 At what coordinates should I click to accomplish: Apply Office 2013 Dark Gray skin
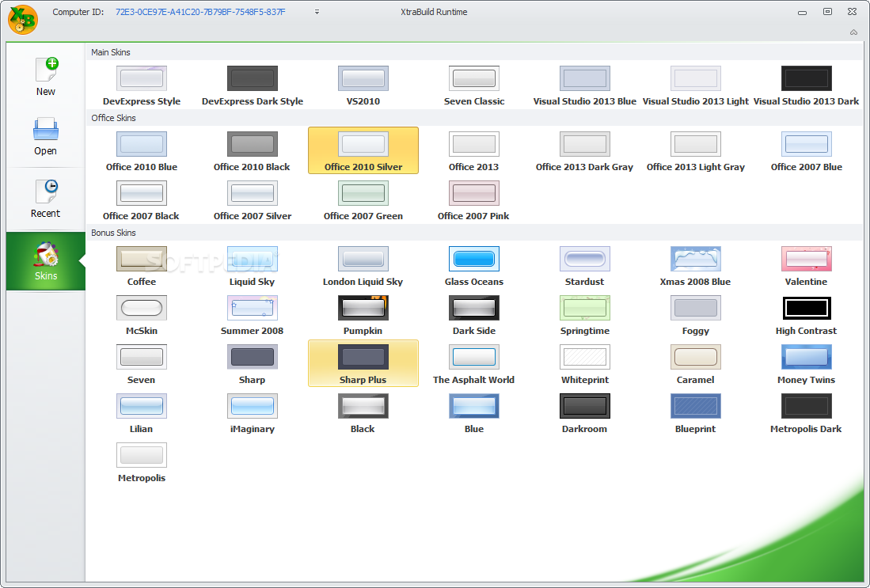(585, 151)
